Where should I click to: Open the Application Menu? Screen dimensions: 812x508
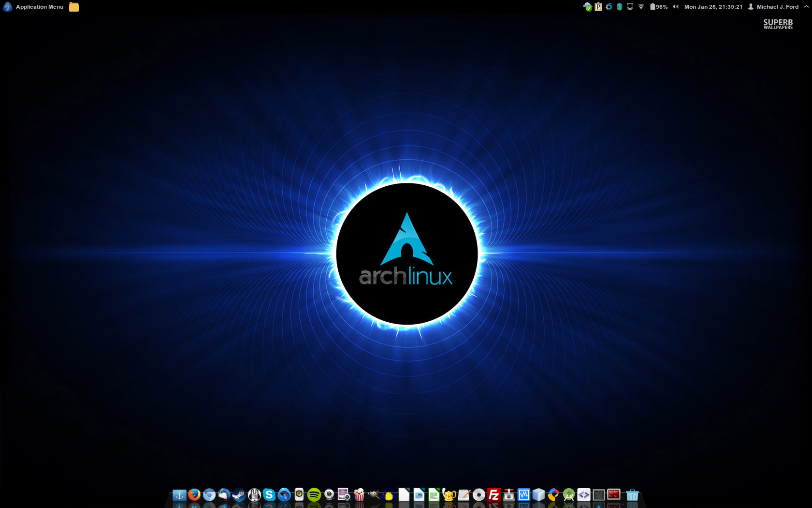coord(33,7)
